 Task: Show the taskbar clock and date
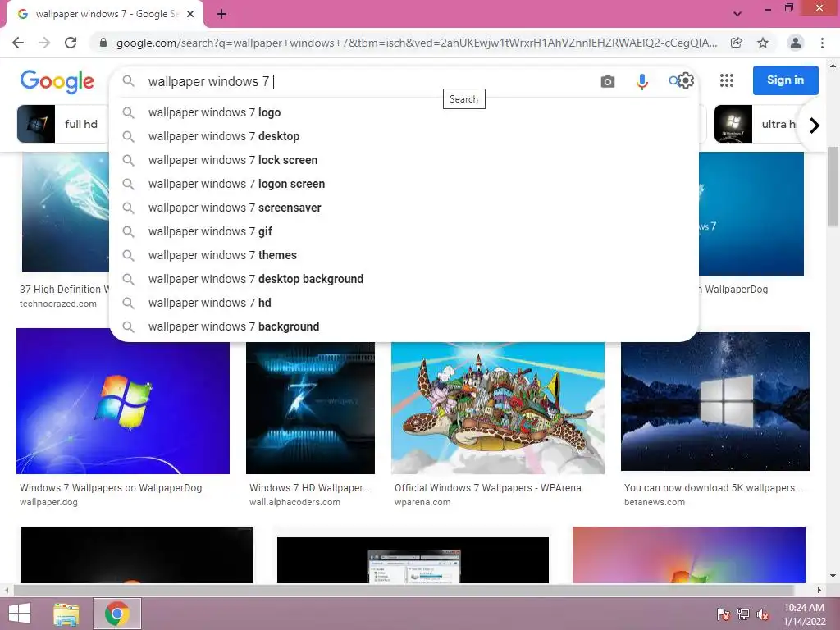(804, 614)
